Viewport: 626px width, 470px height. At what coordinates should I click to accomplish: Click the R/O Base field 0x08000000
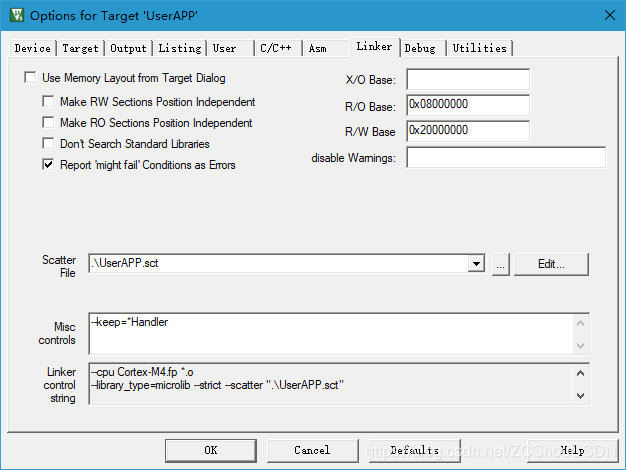click(x=468, y=105)
